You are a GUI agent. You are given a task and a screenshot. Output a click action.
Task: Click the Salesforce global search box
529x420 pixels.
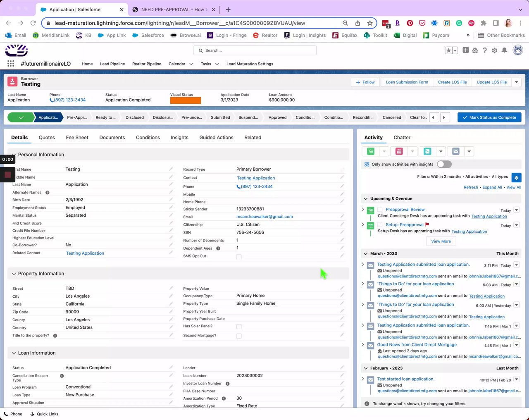[x=255, y=50]
